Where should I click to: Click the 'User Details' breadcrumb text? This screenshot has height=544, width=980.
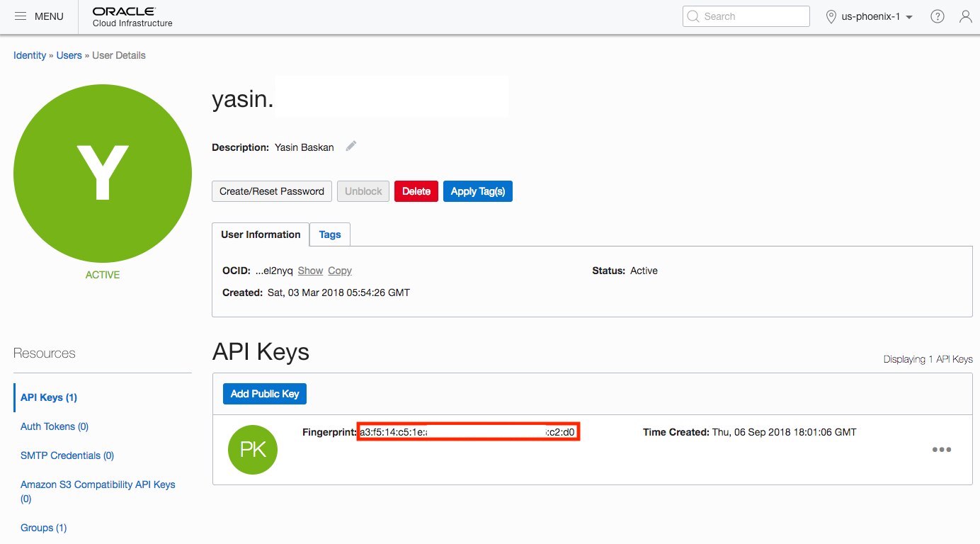tap(119, 55)
